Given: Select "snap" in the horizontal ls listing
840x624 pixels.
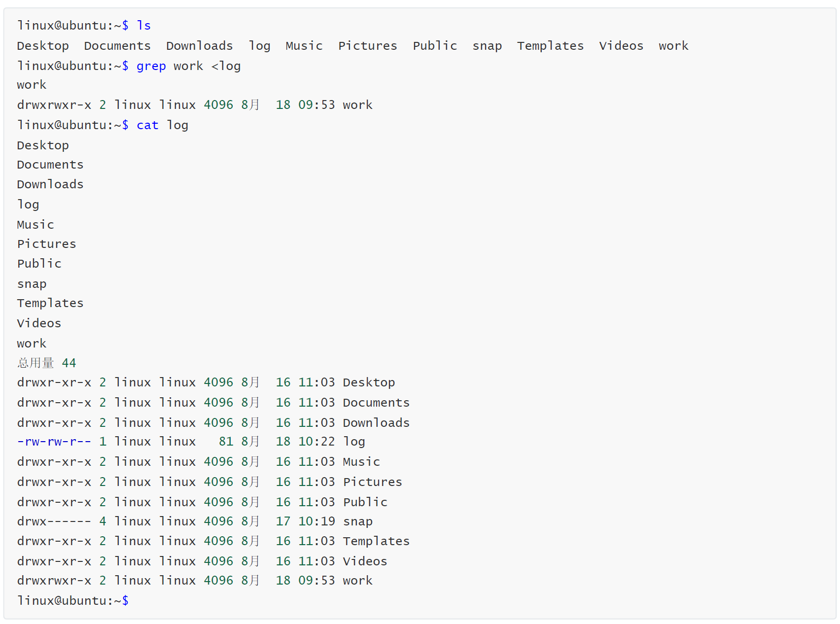Looking at the screenshot, I should [x=487, y=46].
